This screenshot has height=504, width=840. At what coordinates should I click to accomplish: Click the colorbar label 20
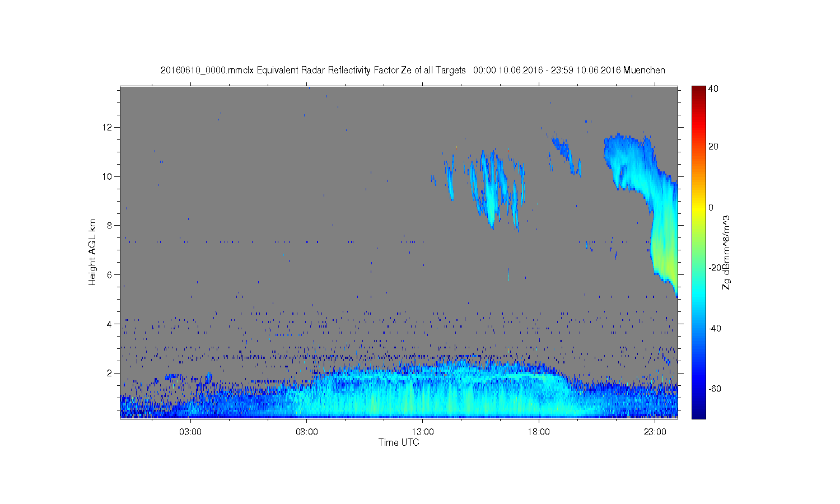point(713,146)
